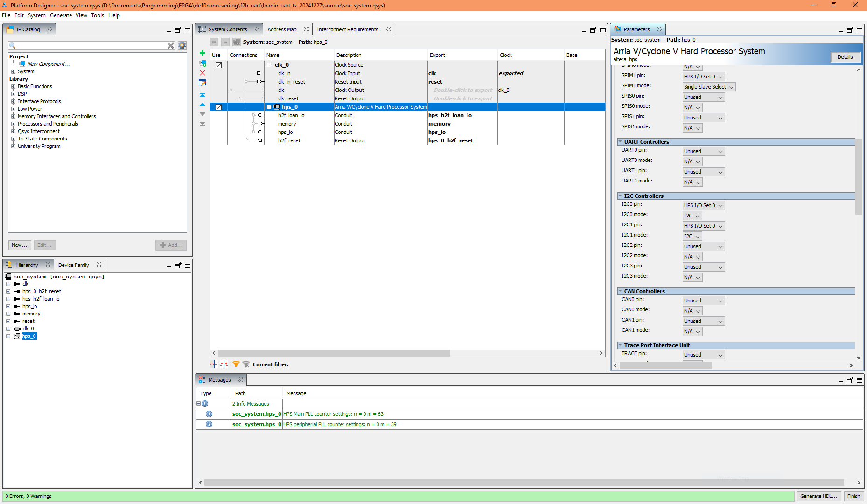The height and width of the screenshot is (504, 867).
Task: Collapse the CAN Controllers section
Action: [x=620, y=291]
